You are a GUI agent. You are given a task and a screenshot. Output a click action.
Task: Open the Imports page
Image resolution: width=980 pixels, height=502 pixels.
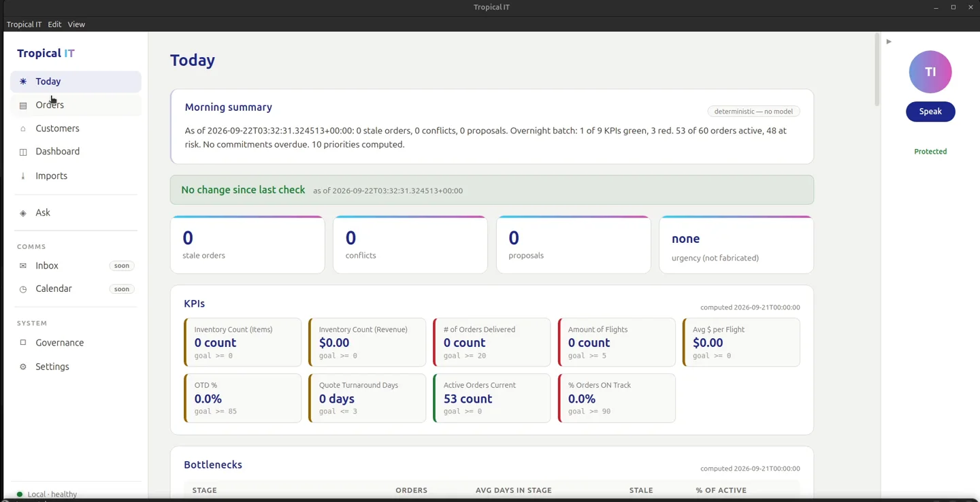76,176
